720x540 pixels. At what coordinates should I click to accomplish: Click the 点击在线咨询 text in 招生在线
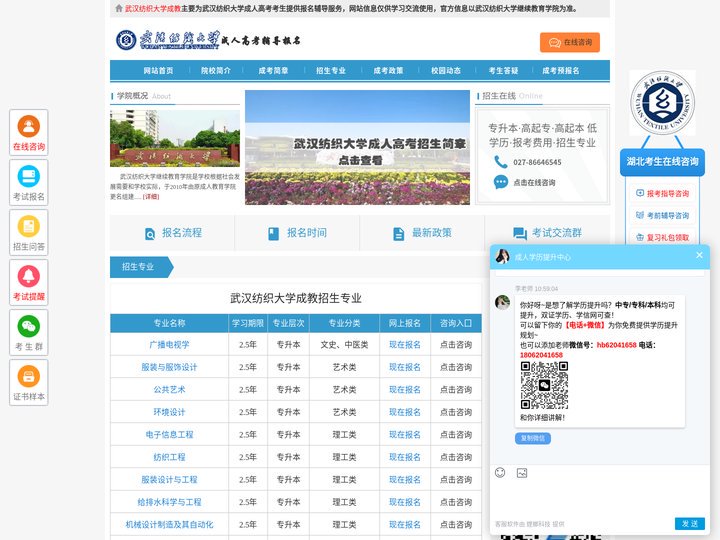tap(534, 182)
